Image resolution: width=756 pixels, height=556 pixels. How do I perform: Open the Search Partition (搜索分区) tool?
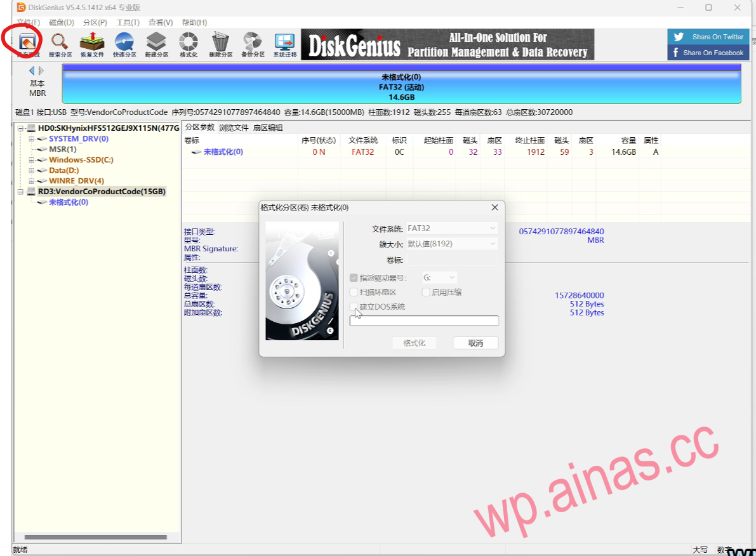coord(60,45)
